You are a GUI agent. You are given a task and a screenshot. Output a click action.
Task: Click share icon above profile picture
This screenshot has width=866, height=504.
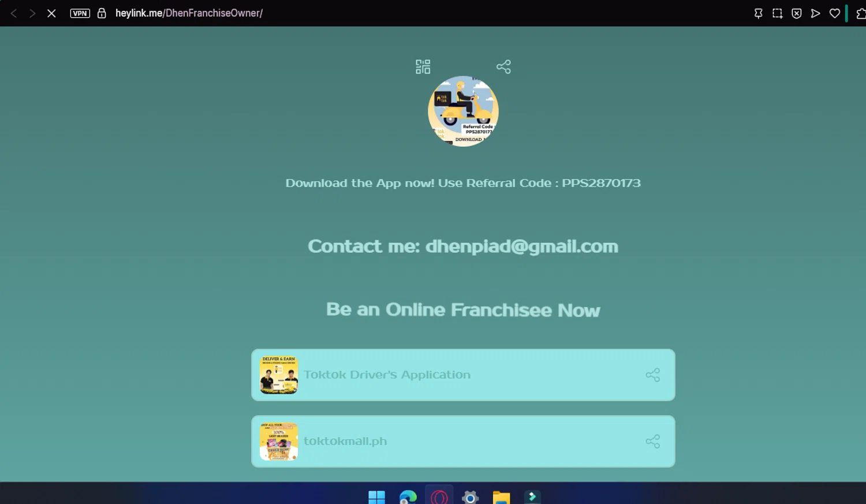click(503, 67)
